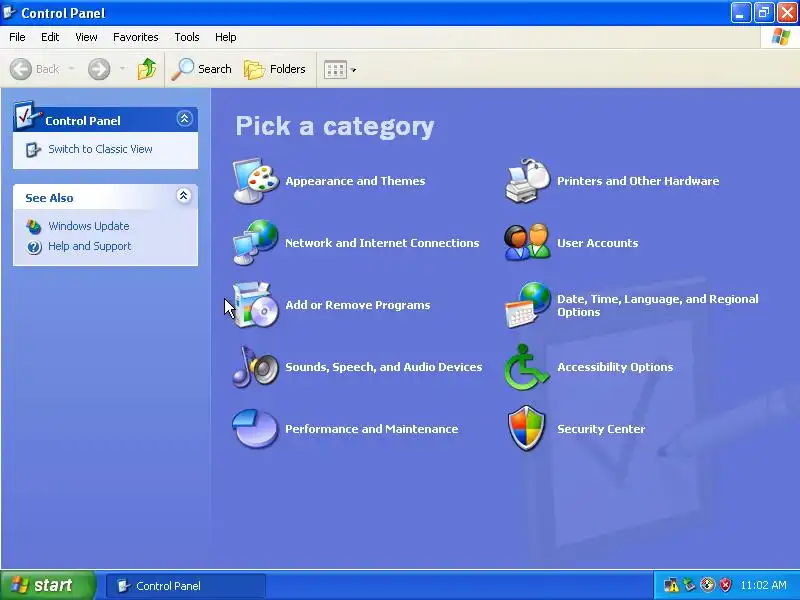Open the Network and Internet Connections globe icon

point(256,242)
